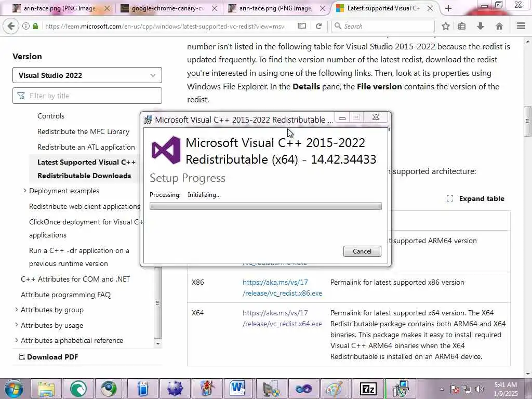Switch to first arin-face.png tab
Image resolution: width=532 pixels, height=399 pixels.
[x=59, y=8]
